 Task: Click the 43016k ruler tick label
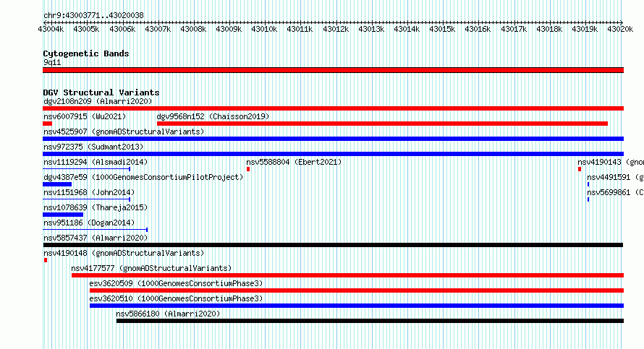pos(478,30)
